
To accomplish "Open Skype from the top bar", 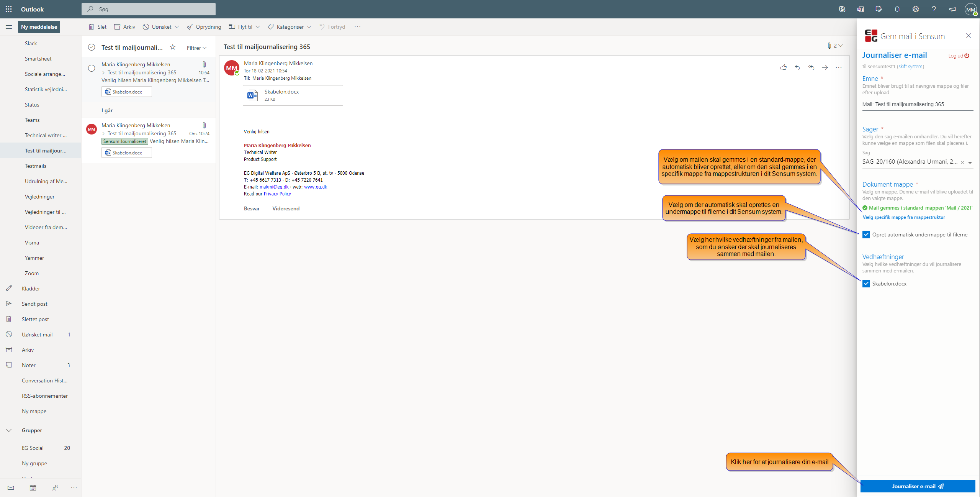I will [x=842, y=9].
